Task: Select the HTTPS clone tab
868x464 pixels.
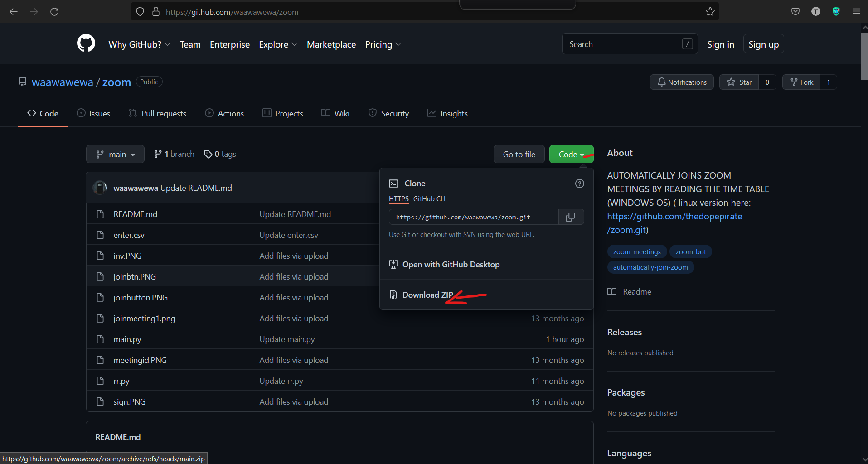Action: click(x=399, y=198)
